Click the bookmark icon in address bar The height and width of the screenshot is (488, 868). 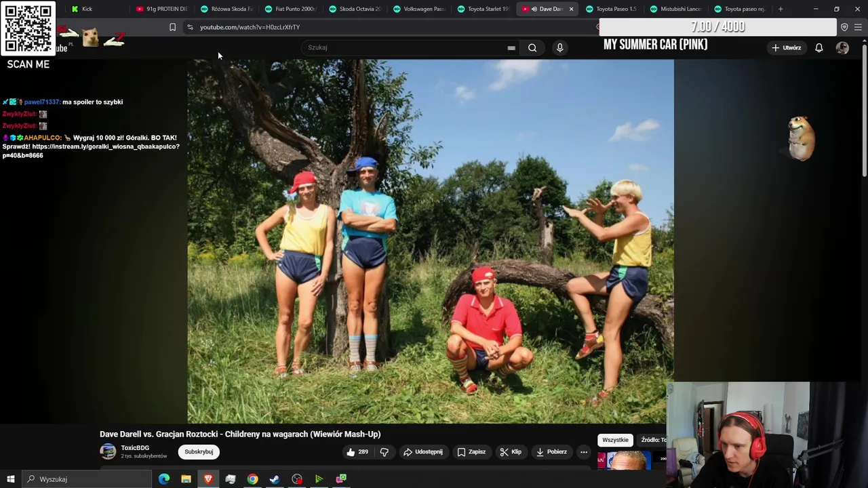(x=172, y=27)
